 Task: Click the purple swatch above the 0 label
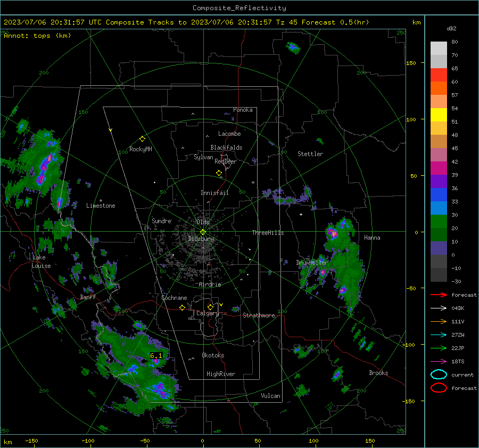coord(439,248)
